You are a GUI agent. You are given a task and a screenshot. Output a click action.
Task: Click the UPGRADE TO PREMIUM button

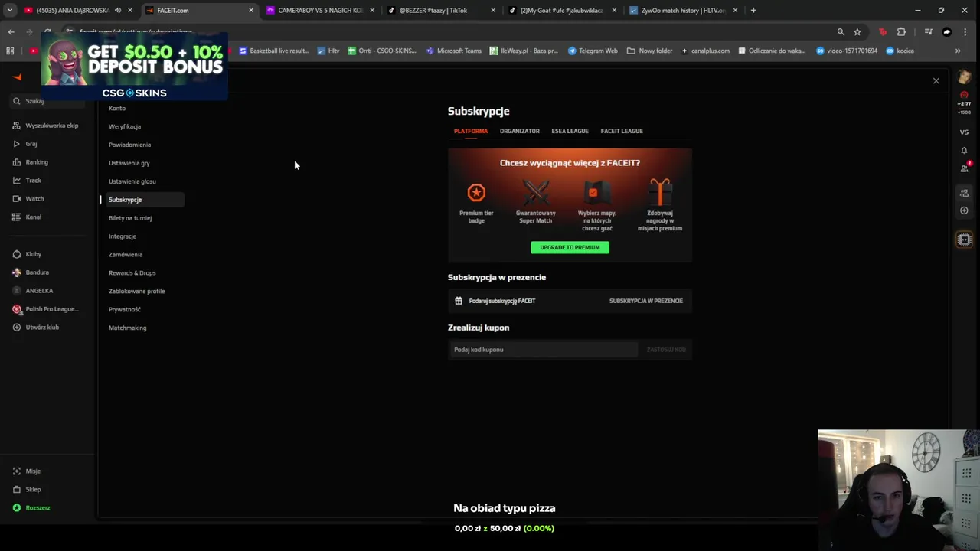click(x=570, y=247)
